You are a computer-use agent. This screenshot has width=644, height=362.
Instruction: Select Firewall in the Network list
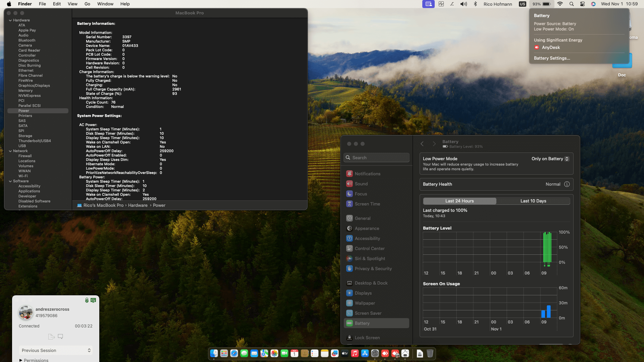(25, 156)
